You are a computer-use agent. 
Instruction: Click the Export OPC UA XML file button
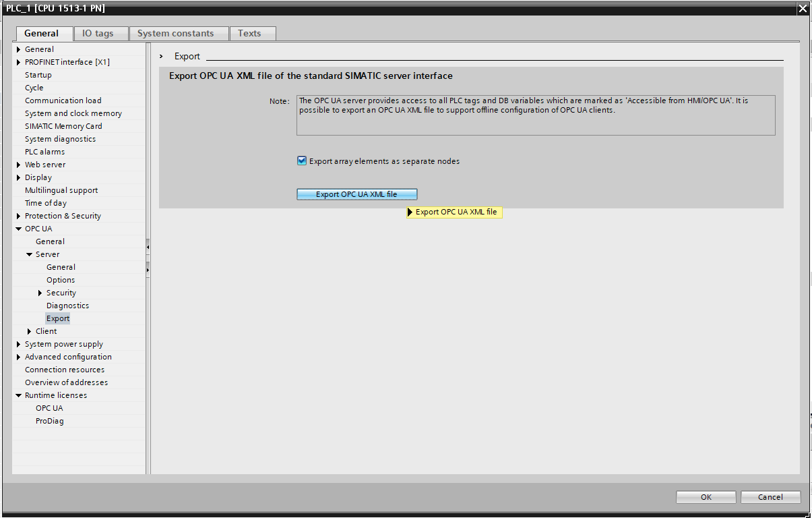(357, 194)
